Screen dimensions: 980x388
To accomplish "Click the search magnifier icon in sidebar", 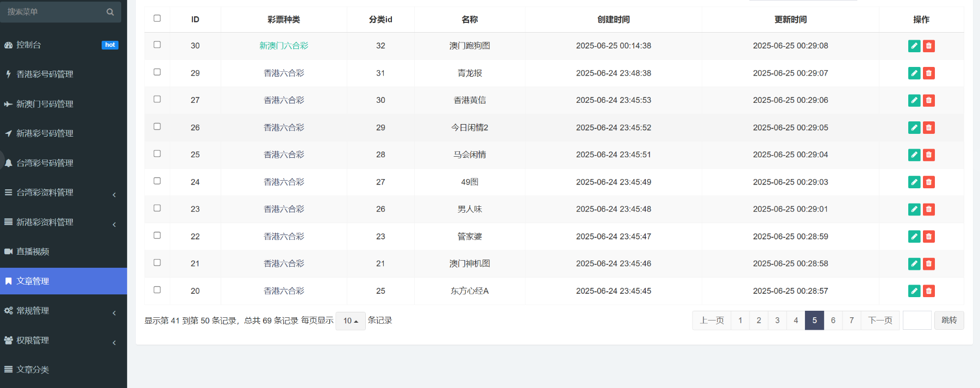I will click(x=110, y=12).
